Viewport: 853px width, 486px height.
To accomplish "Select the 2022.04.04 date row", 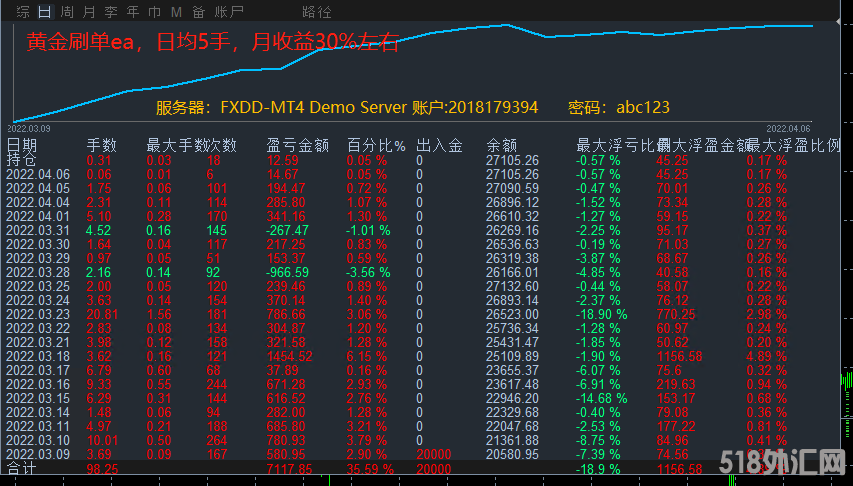I will (x=38, y=202).
